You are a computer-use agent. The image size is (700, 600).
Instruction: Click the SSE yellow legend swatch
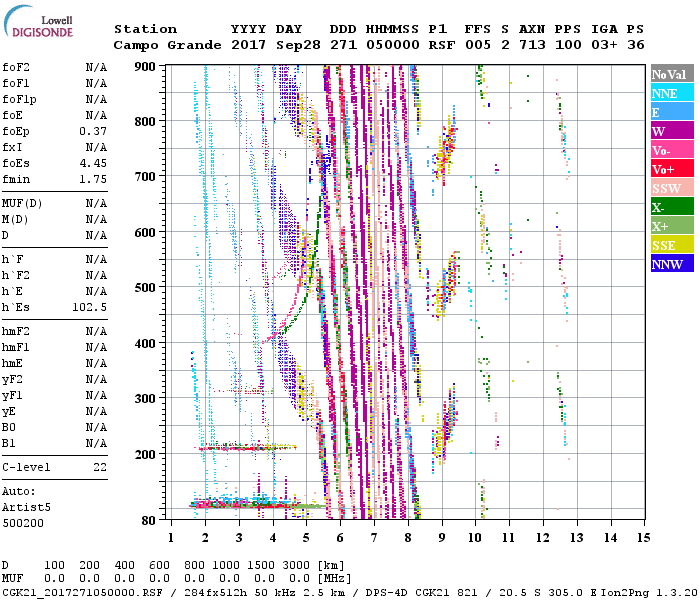tap(671, 245)
